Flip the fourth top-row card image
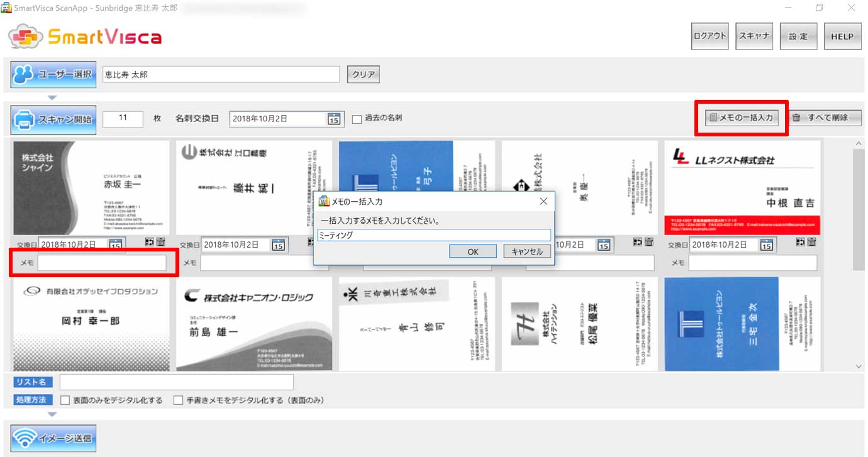868x457 pixels. pyautogui.click(x=638, y=242)
